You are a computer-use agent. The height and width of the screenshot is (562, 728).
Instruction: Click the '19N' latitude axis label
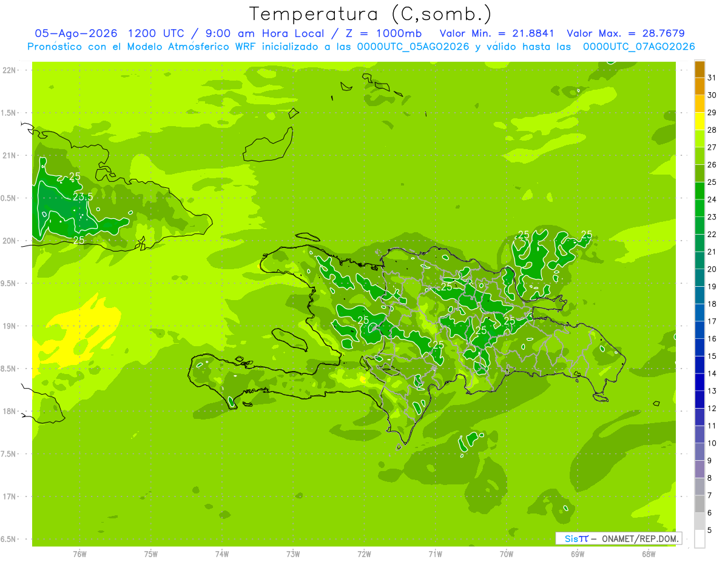[9, 326]
